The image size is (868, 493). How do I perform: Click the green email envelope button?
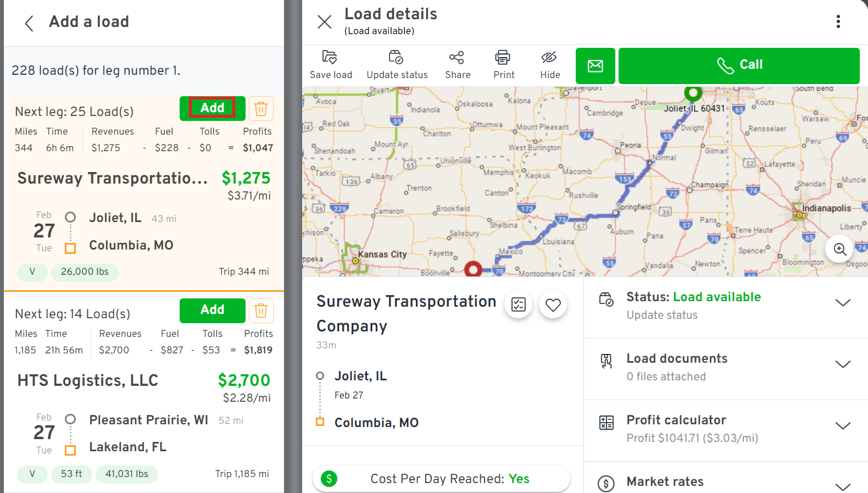point(596,66)
